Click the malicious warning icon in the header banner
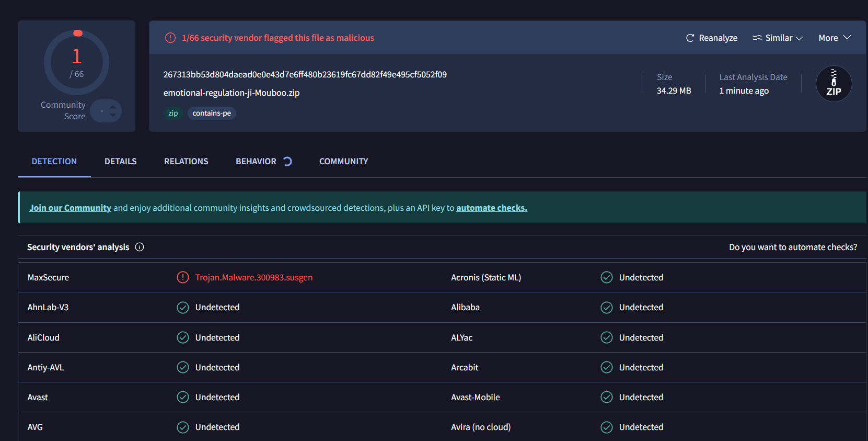The image size is (868, 441). pos(170,38)
